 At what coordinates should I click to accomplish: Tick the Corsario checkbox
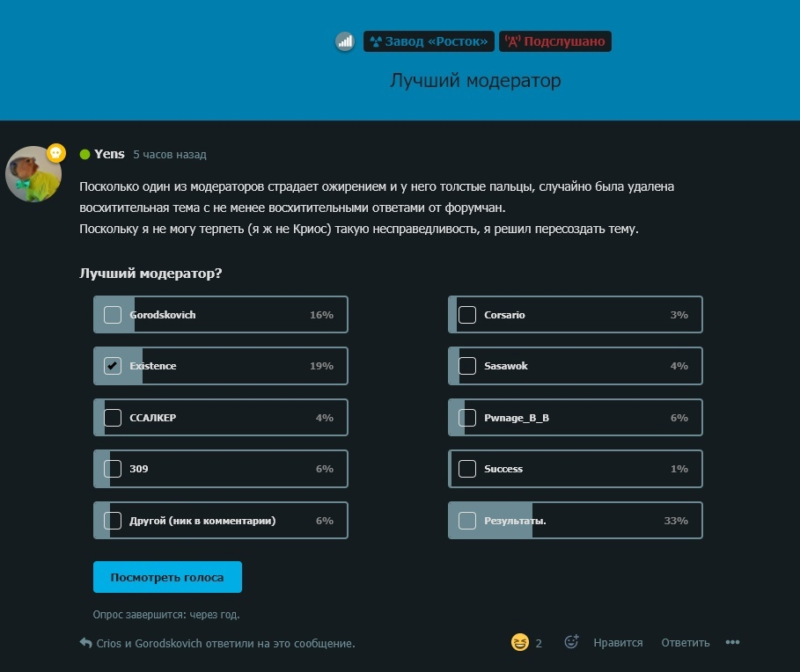pyautogui.click(x=466, y=315)
